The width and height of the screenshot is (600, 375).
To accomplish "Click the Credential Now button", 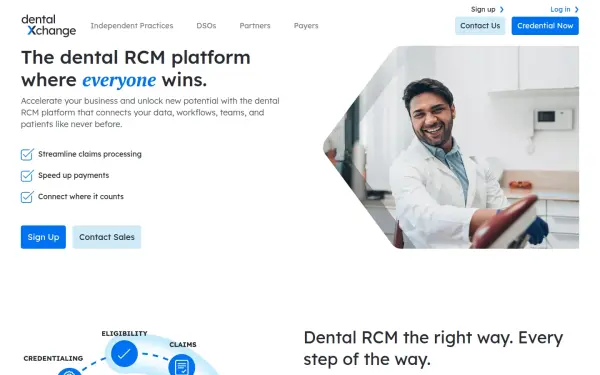I will [x=545, y=26].
